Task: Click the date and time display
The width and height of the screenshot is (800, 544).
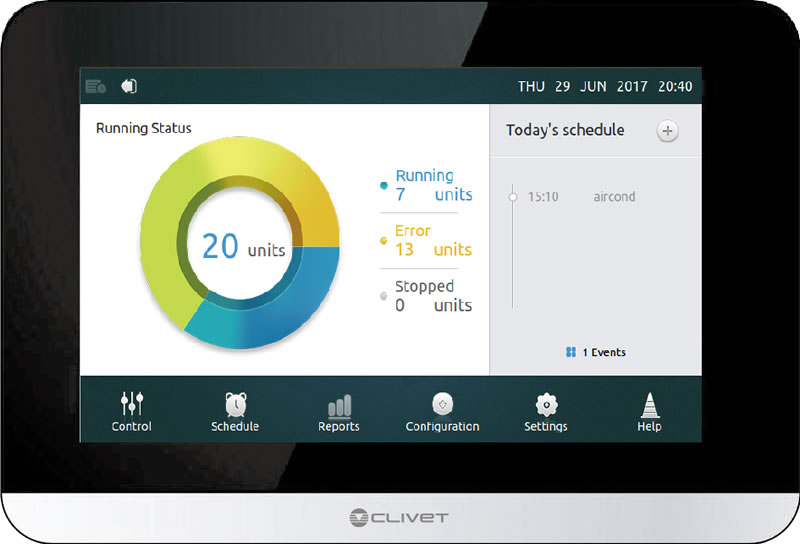Action: (605, 86)
